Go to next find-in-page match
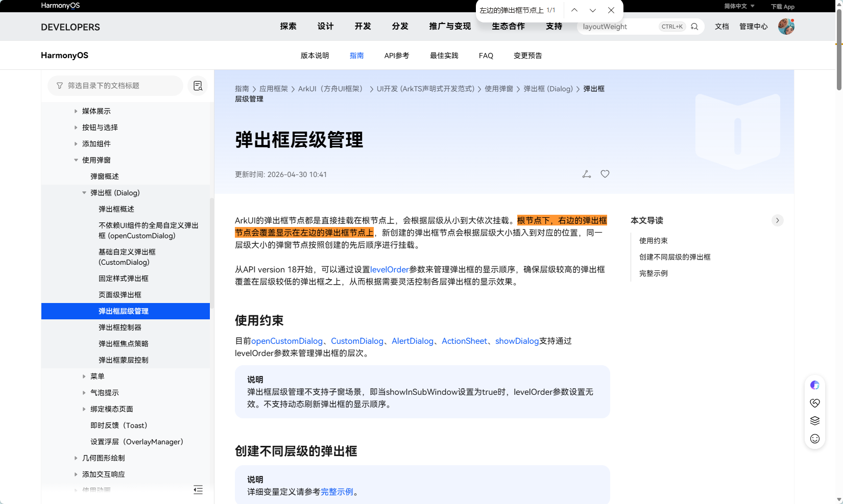Screen dimensions: 843x504 click(x=593, y=10)
